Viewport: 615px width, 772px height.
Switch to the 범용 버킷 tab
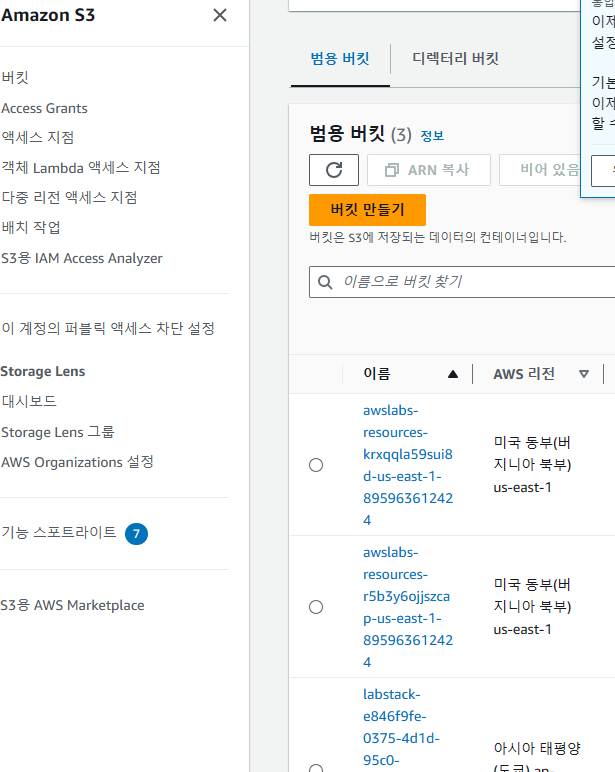coord(340,59)
